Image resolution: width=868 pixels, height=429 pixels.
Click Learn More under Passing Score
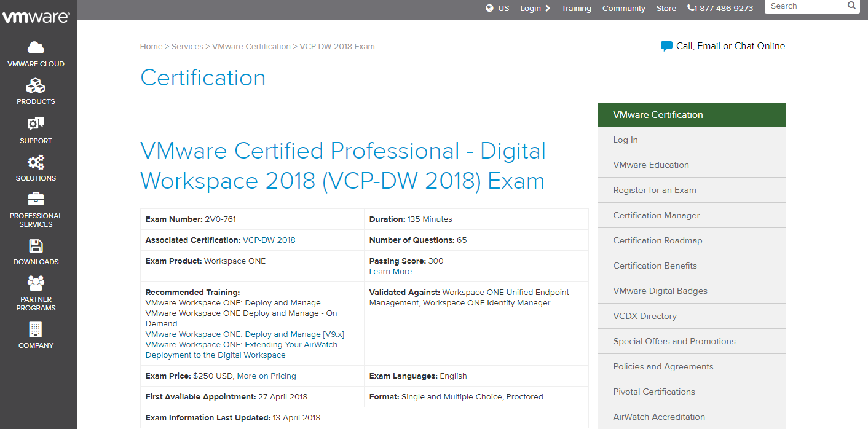click(390, 272)
